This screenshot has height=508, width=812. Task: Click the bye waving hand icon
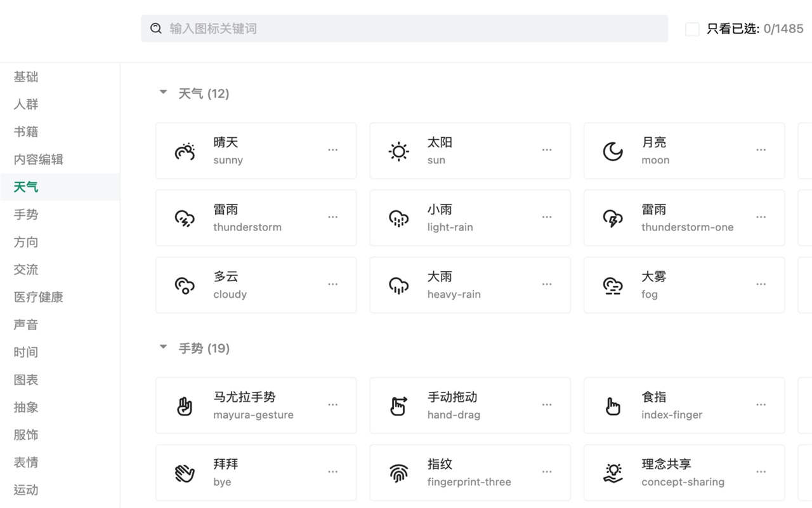tap(185, 473)
